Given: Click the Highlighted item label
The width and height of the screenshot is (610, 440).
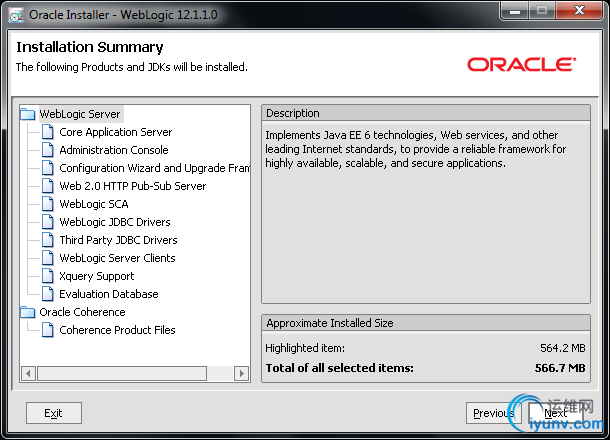Looking at the screenshot, I should click(305, 348).
